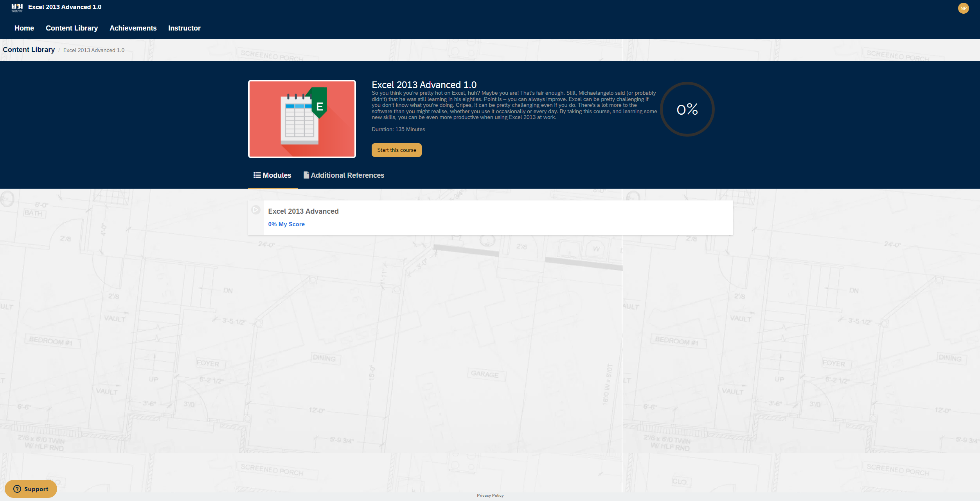980x501 pixels.
Task: Open the Excel 2013 Advanced module title
Action: [x=303, y=211]
